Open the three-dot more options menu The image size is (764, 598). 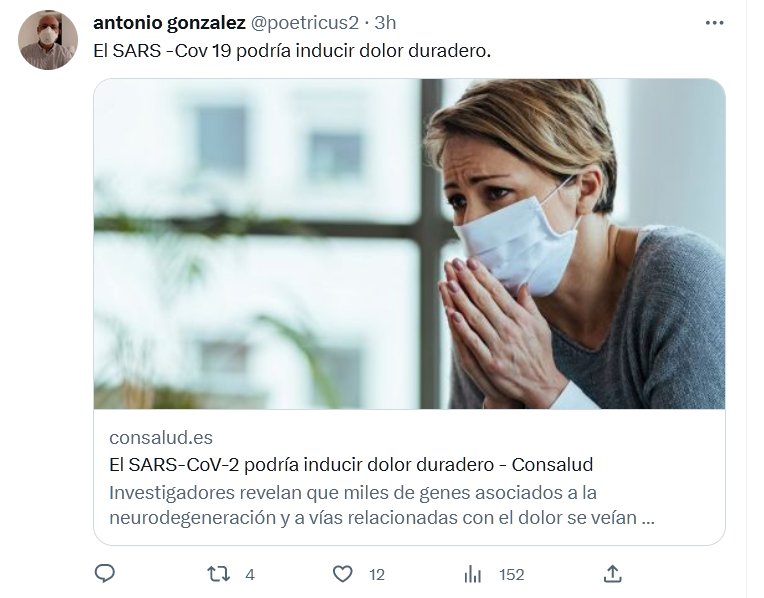pyautogui.click(x=714, y=23)
